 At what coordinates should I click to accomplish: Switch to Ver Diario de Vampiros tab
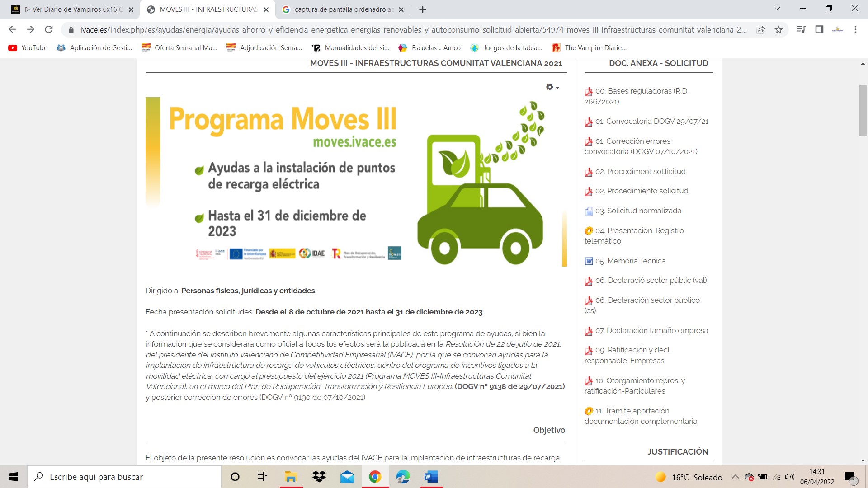click(72, 9)
